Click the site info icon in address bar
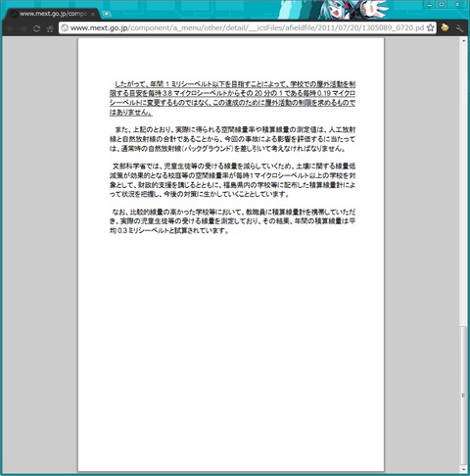Screen dimensions: 470x476 pos(65,27)
